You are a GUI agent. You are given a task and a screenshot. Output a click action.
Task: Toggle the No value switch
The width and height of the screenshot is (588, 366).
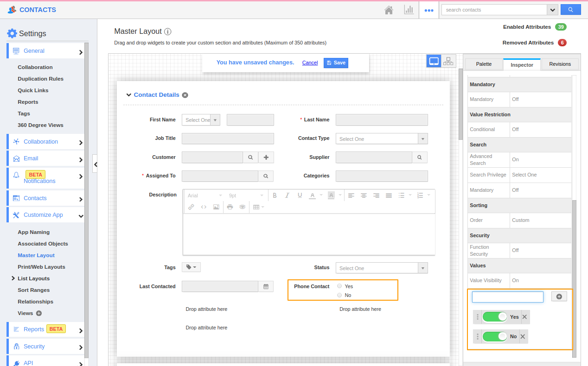coord(495,336)
